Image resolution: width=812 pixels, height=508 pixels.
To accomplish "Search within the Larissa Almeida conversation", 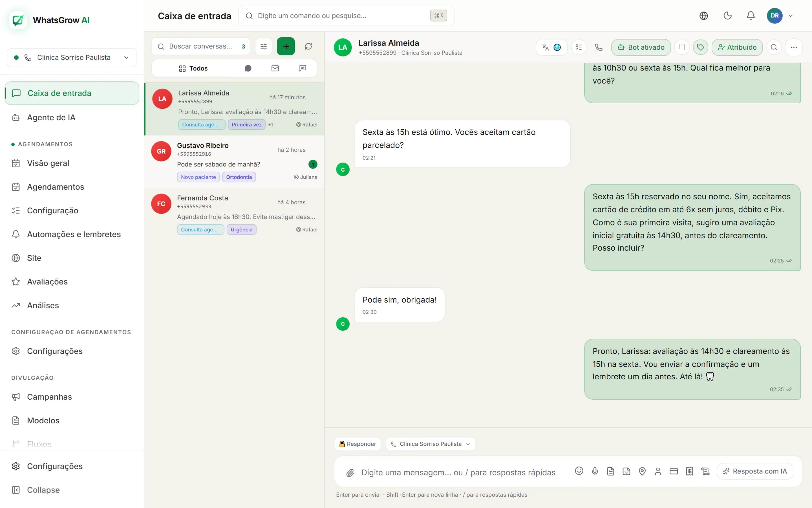I will [x=774, y=47].
